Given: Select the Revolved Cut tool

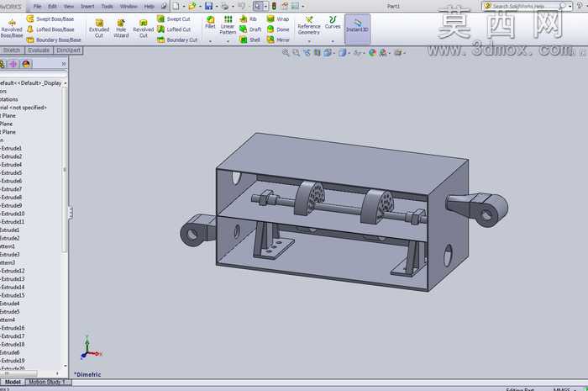Looking at the screenshot, I should (144, 29).
